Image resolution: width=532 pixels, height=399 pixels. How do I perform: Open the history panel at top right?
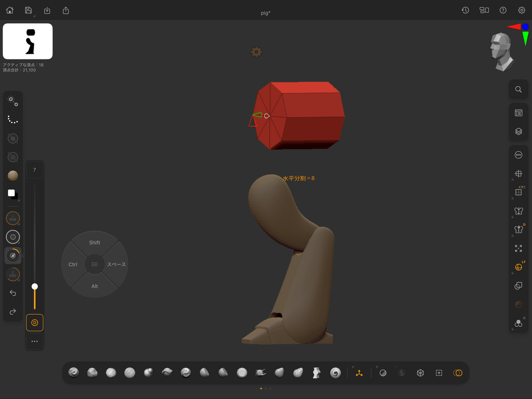[x=465, y=10]
